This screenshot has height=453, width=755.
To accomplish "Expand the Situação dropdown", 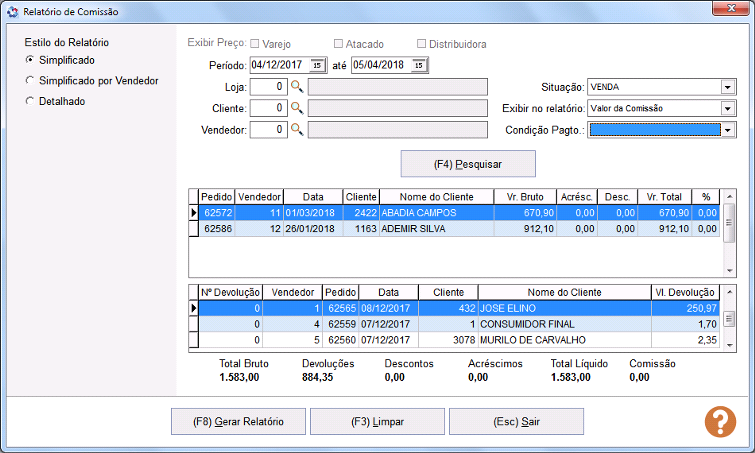I will click(727, 87).
